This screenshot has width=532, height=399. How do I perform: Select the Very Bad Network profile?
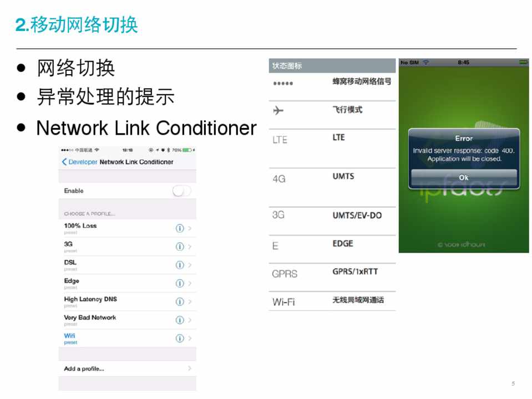(x=90, y=318)
